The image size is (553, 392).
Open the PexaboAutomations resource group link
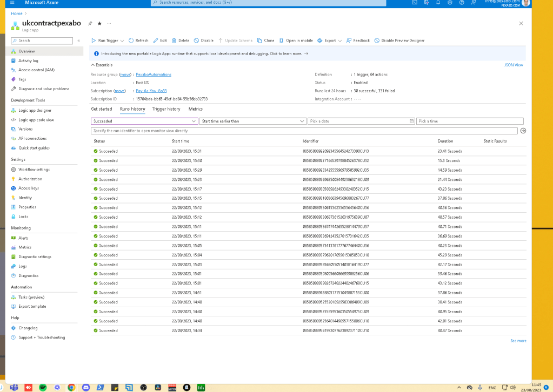pos(154,75)
